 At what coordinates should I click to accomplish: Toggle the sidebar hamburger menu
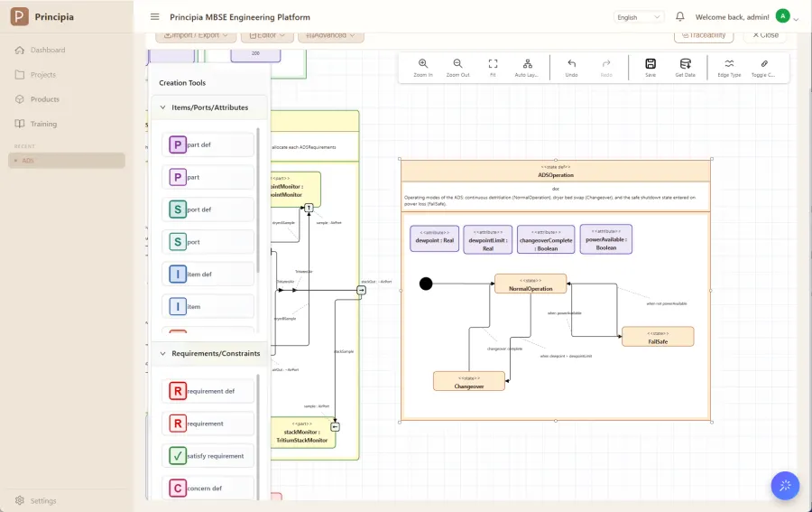point(155,16)
